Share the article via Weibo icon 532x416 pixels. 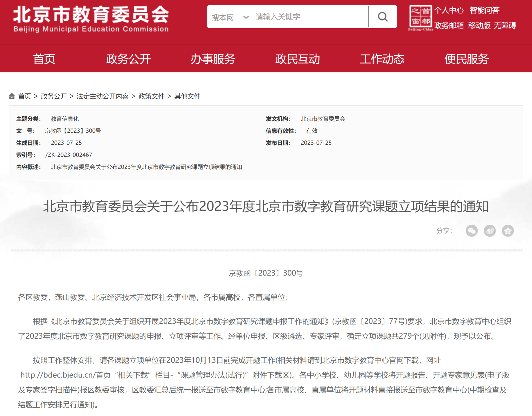click(x=490, y=231)
